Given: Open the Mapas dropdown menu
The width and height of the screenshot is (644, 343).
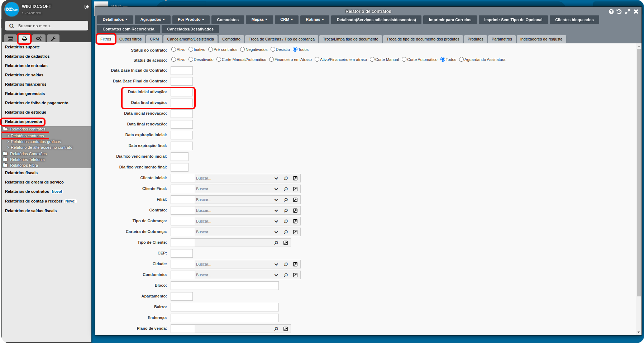Looking at the screenshot, I should [259, 20].
